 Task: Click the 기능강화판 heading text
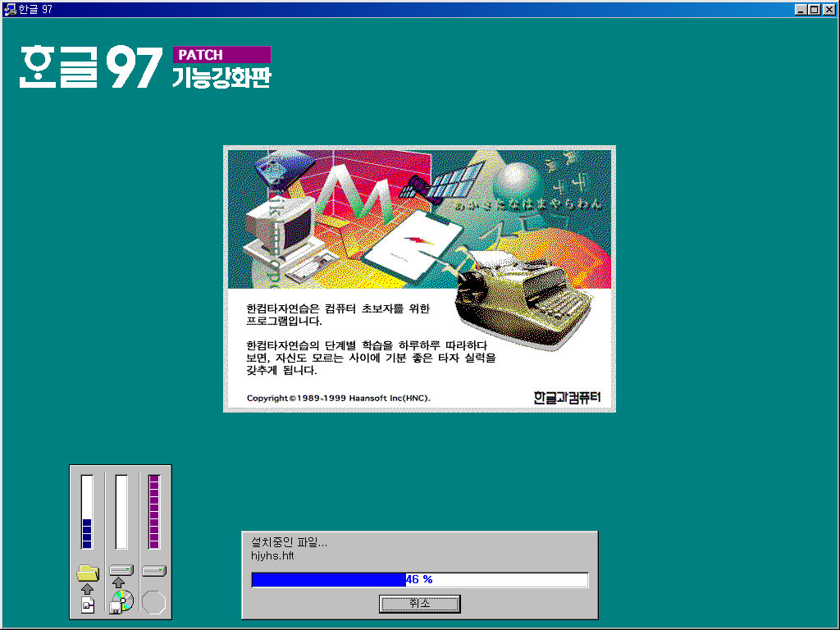click(x=221, y=77)
